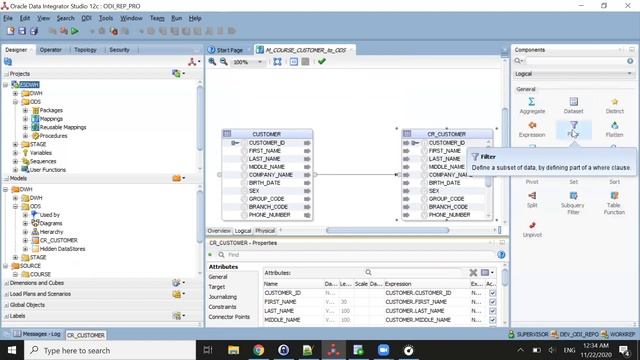Click the delete attribute X icon

(473, 273)
